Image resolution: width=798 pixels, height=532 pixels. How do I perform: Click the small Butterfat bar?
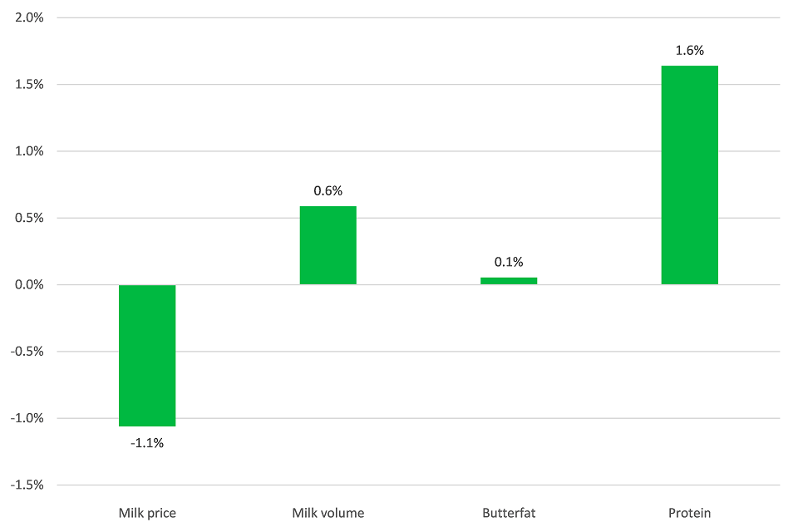click(x=509, y=281)
